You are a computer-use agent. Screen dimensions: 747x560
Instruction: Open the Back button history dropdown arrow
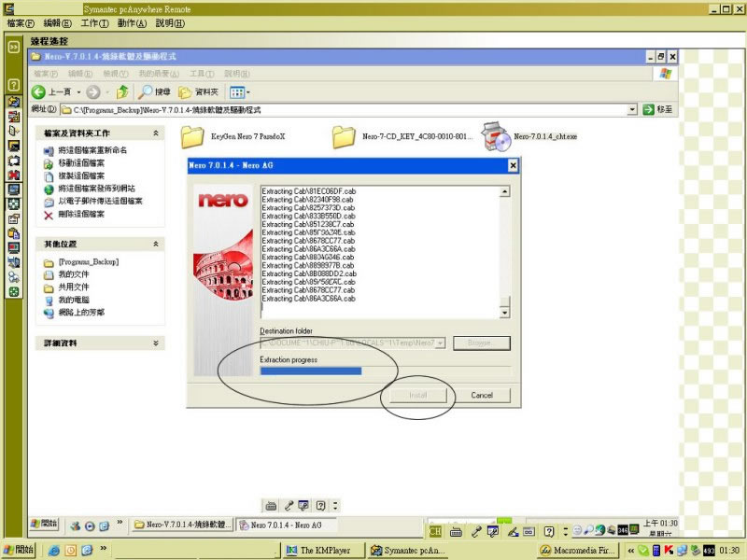click(78, 92)
